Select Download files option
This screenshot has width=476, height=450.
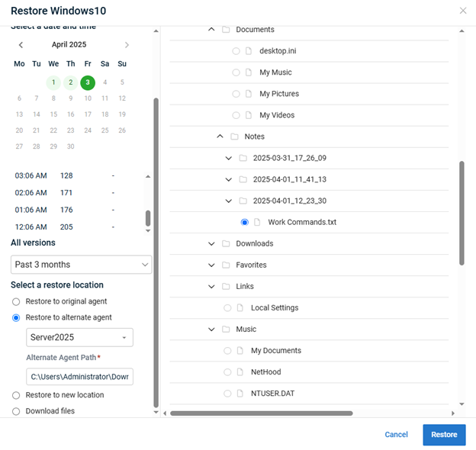tap(16, 411)
